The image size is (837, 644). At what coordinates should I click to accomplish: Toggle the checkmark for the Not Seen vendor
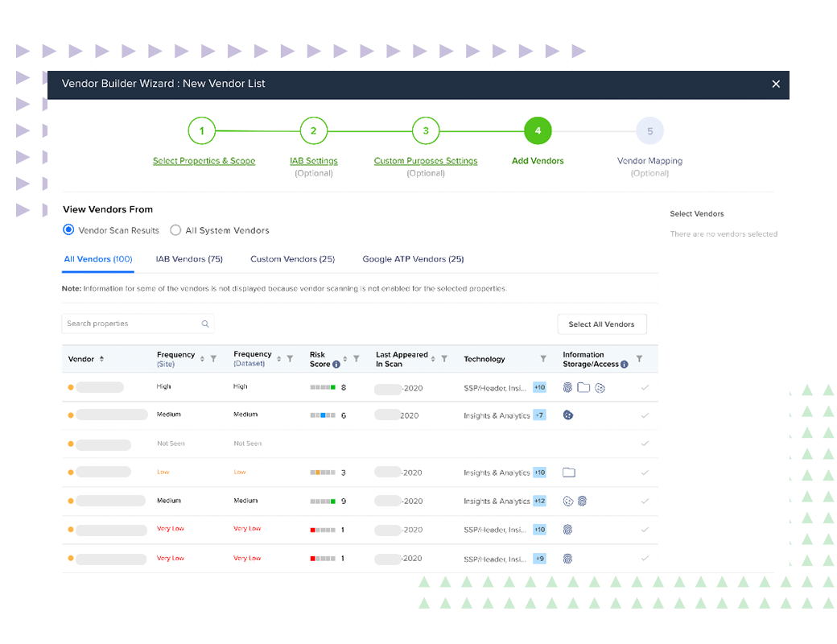[x=645, y=444]
